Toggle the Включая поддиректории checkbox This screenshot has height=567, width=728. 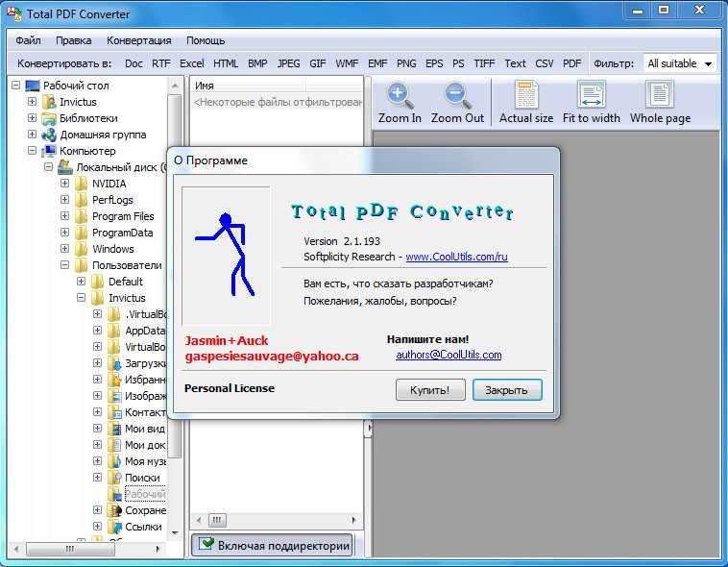coord(206,544)
